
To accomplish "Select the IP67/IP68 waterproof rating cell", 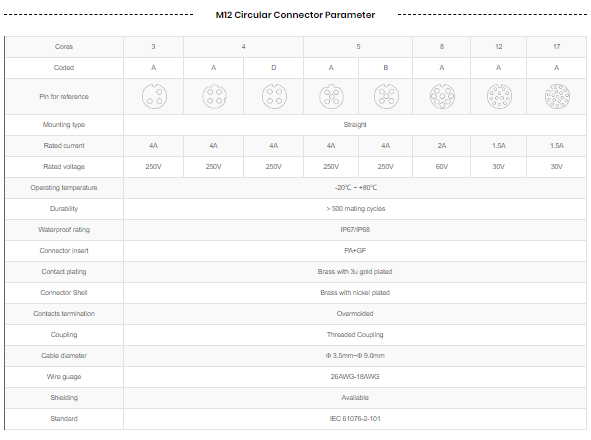I will 355,230.
